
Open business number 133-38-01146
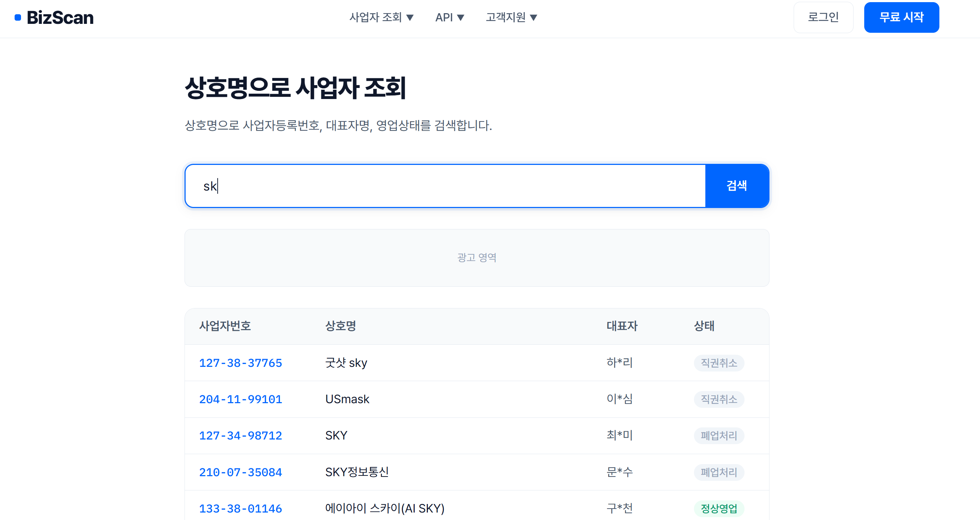click(240, 509)
